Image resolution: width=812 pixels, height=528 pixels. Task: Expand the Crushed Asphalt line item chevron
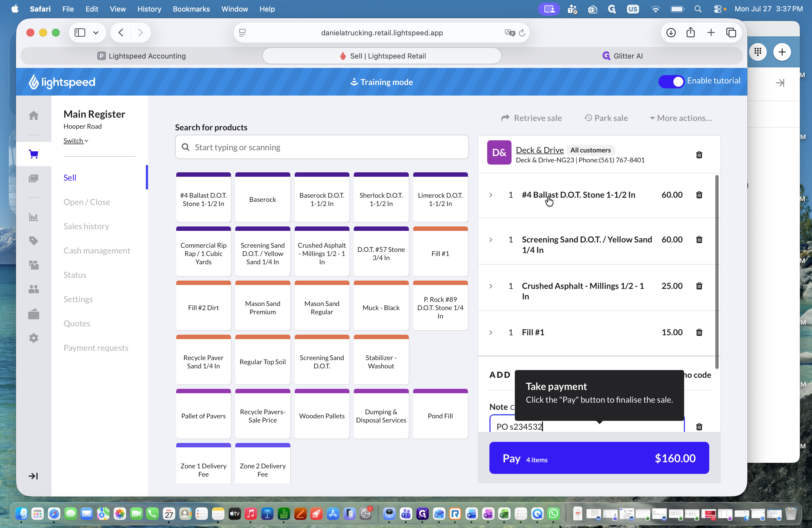491,286
